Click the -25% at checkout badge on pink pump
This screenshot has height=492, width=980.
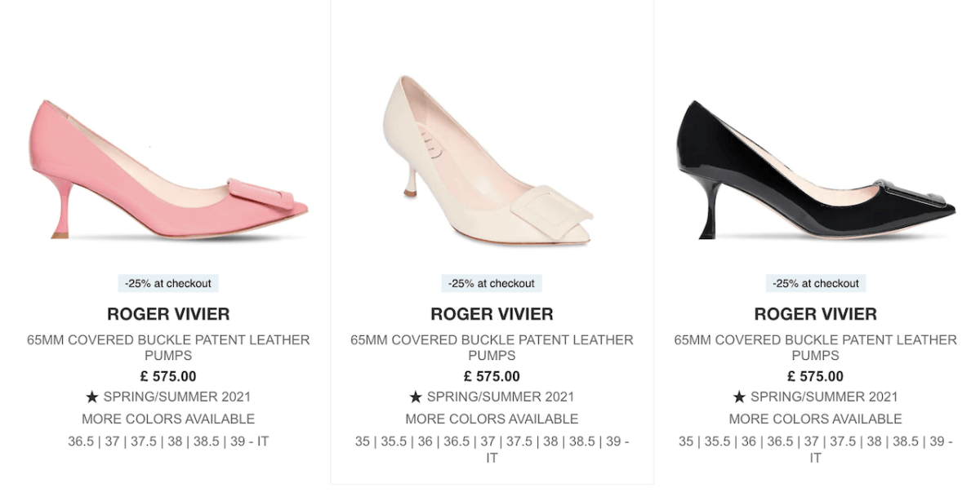(x=168, y=284)
